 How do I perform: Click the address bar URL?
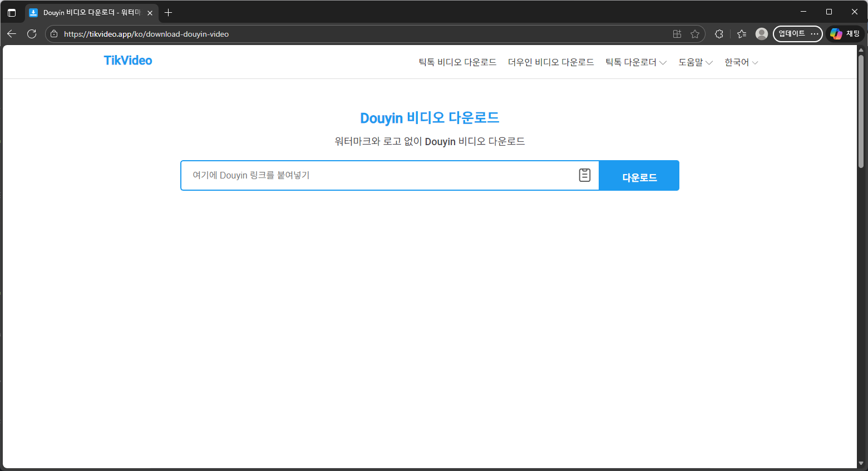click(146, 34)
